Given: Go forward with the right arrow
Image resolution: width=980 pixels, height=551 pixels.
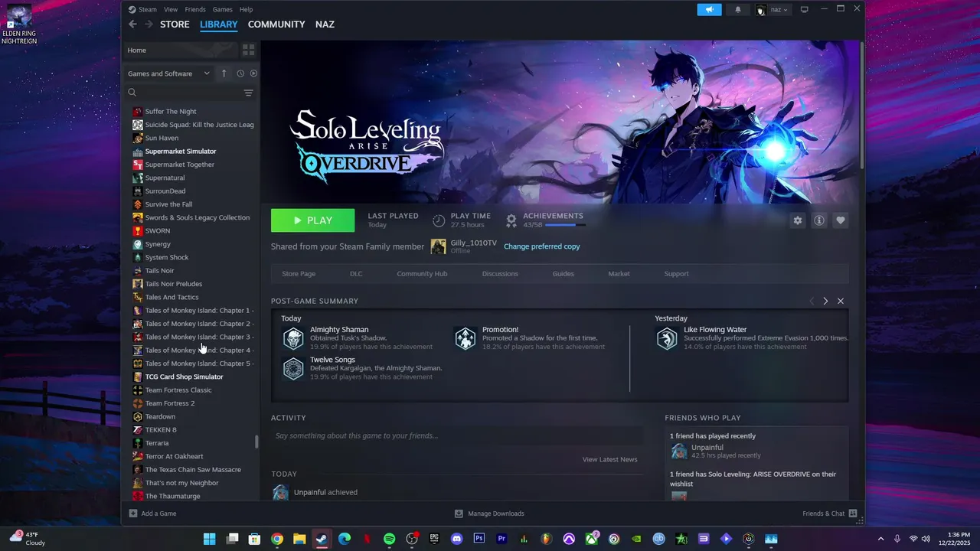Looking at the screenshot, I should pos(148,24).
